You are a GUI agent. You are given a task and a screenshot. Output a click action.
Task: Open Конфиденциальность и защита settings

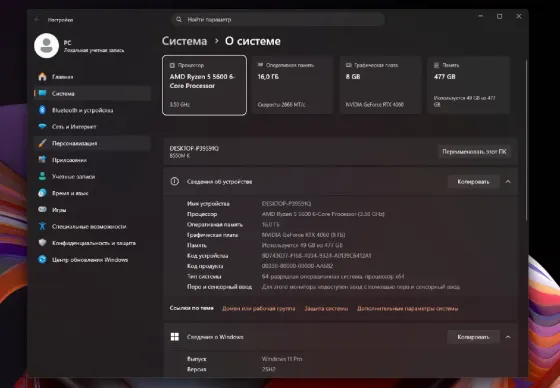(92, 243)
